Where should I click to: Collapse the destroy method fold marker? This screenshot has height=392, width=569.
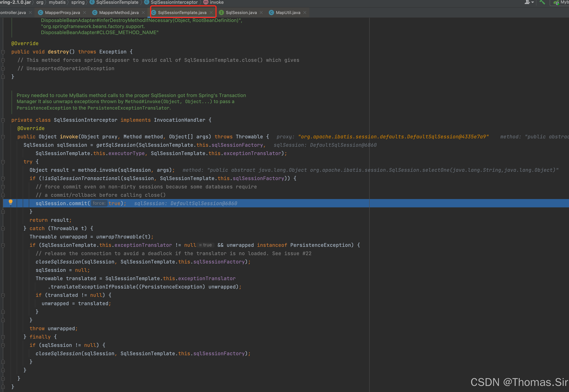3,52
